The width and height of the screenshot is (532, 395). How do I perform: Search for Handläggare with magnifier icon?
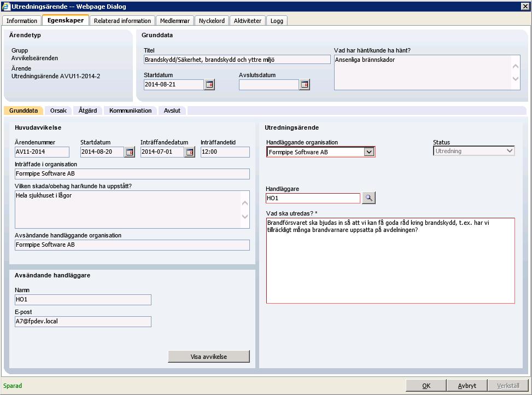[369, 198]
